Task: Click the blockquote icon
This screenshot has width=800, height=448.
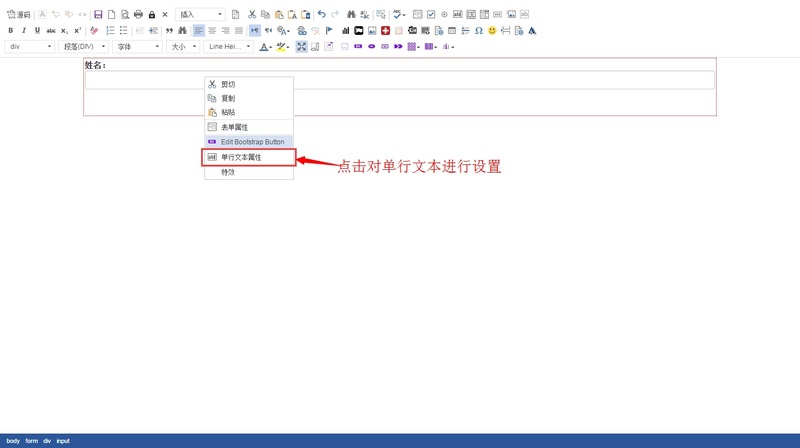Action: coord(169,31)
